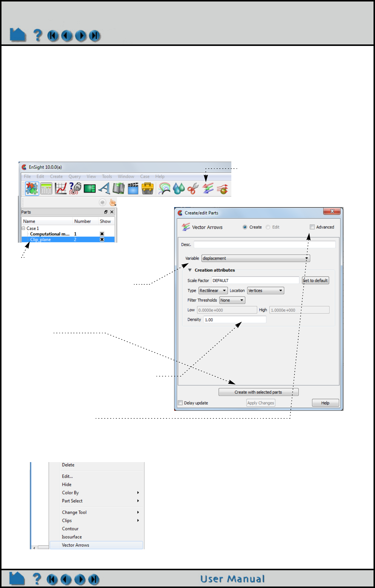Image resolution: width=375 pixels, height=588 pixels.
Task: Select the Clip scissors icon
Action: pos(193,189)
